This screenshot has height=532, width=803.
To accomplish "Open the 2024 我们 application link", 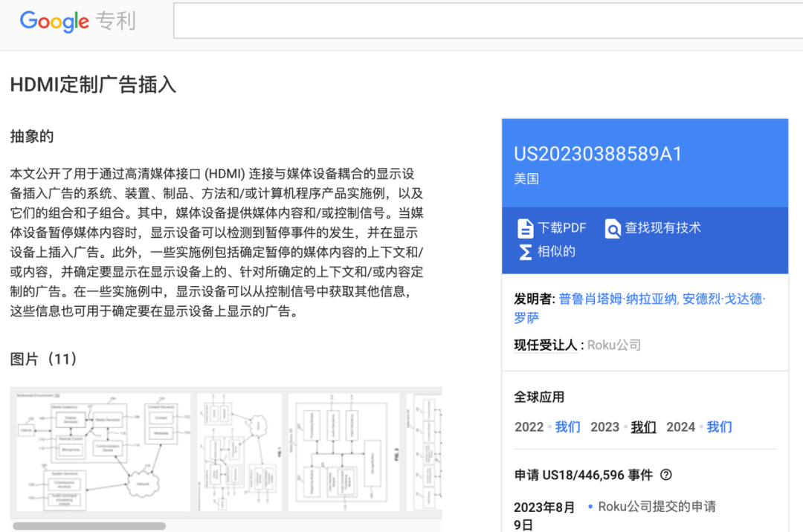I will point(719,427).
